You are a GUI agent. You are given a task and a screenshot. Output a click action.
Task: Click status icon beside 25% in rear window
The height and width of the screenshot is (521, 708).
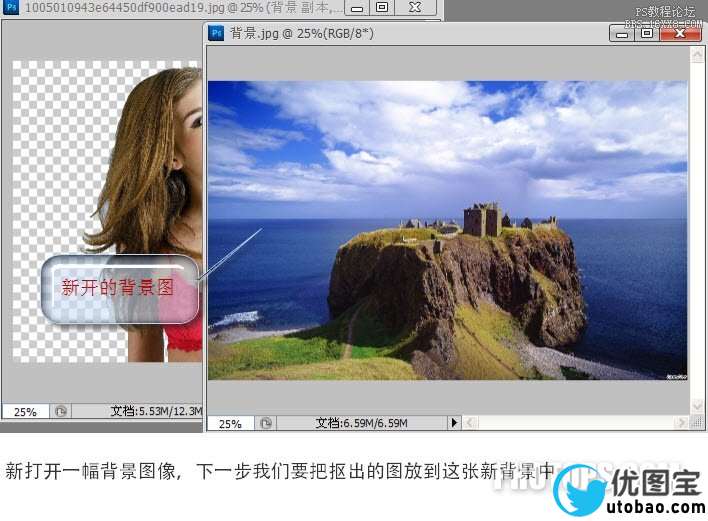pos(60,411)
